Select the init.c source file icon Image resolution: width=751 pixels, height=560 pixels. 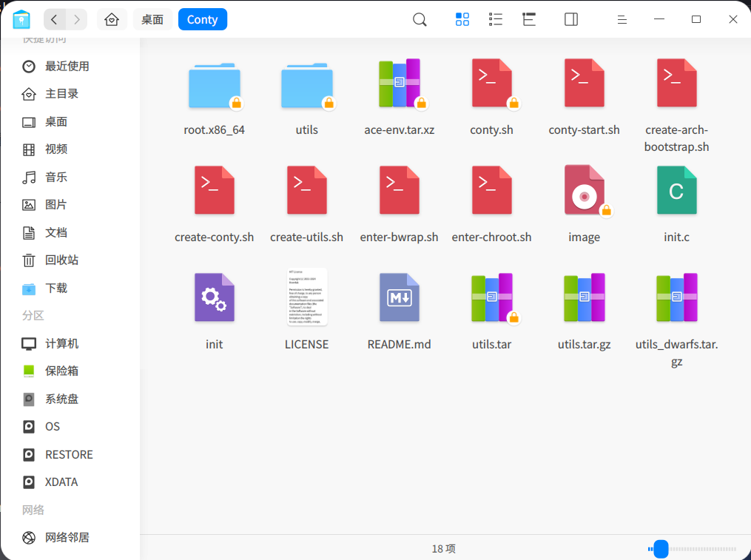tap(677, 191)
